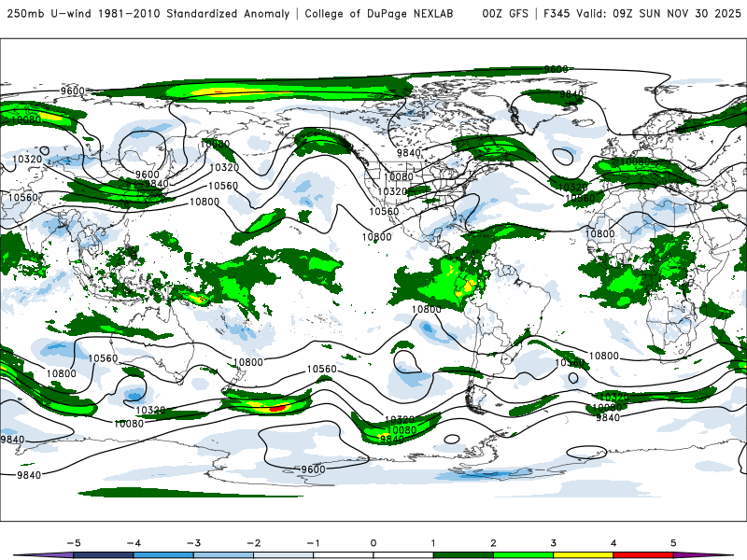Click the bright green 2 to 3 colorbar segment

coord(523,555)
